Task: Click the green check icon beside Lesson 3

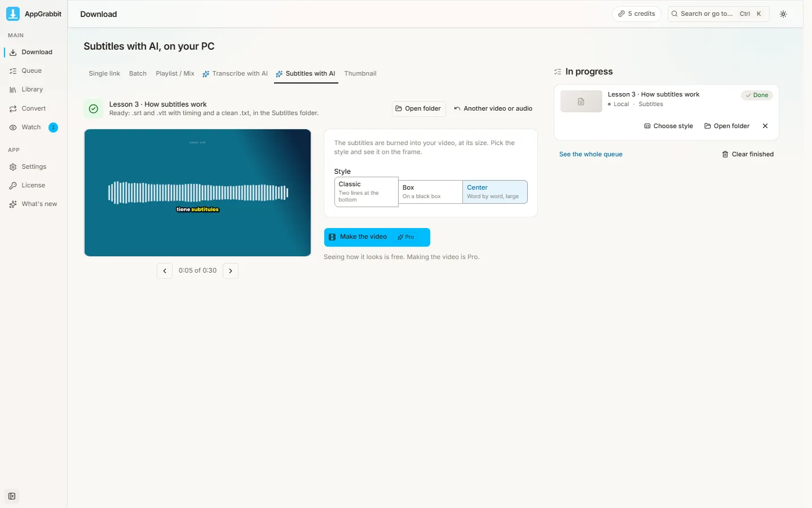Action: [94, 108]
